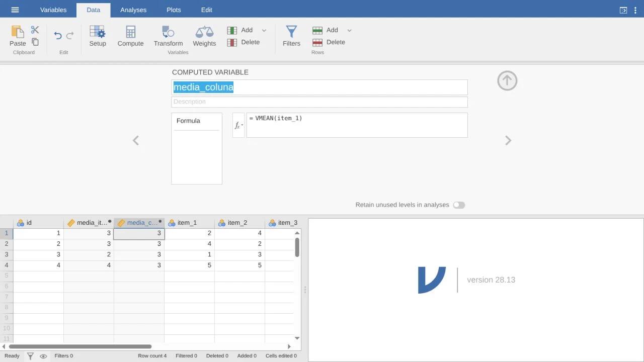Click the Description field

pos(319,102)
